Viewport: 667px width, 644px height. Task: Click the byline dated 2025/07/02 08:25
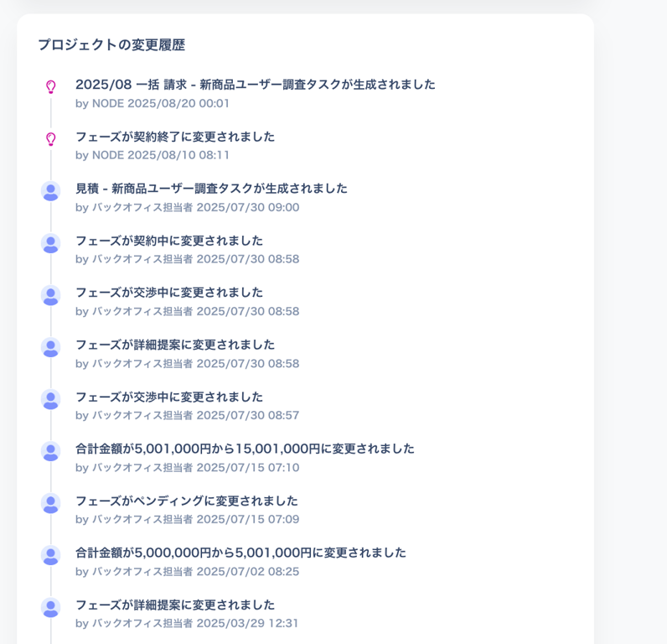[x=187, y=571]
